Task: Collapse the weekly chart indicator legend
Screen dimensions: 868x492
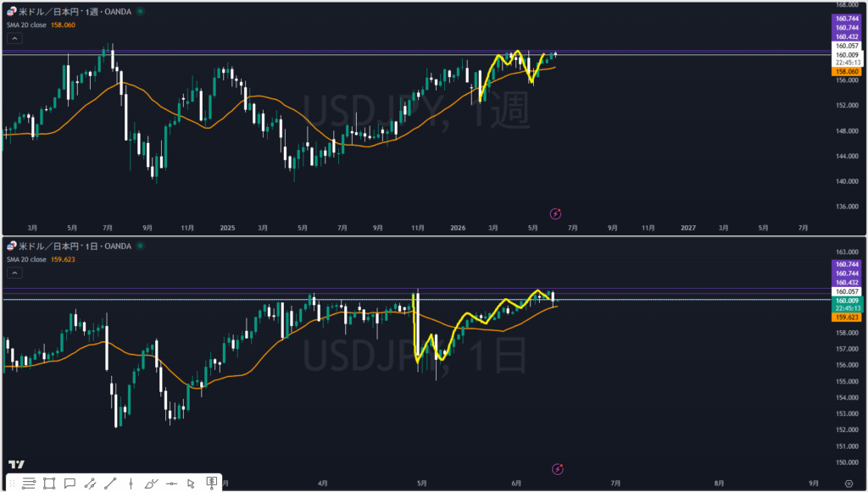Action: (x=14, y=38)
